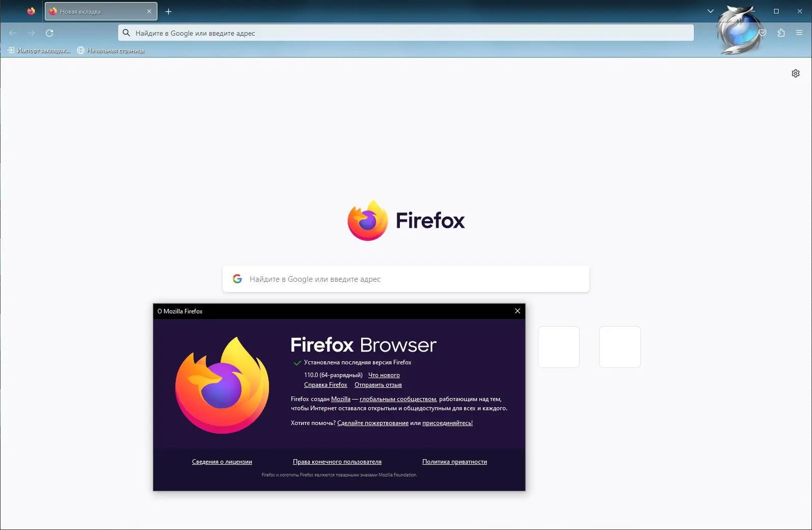The width and height of the screenshot is (812, 530).
Task: Click the присоединяйтесь! link
Action: coord(447,423)
